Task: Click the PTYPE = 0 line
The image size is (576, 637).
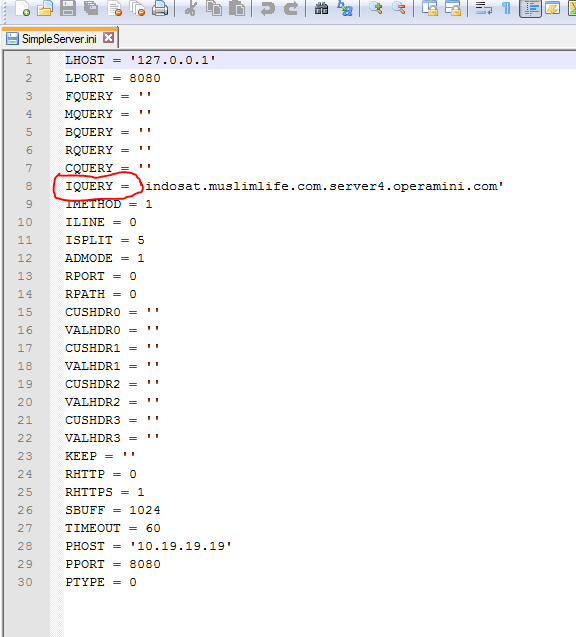Action: point(101,582)
